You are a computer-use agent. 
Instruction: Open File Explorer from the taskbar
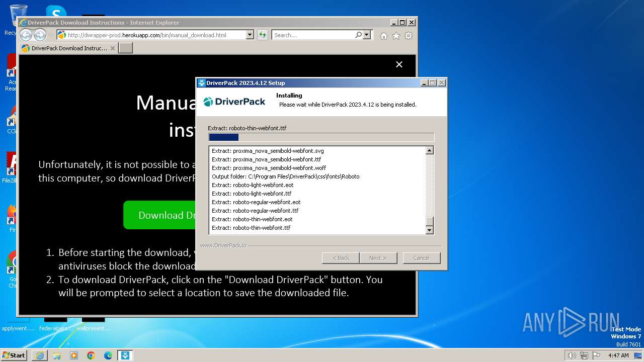click(57, 355)
